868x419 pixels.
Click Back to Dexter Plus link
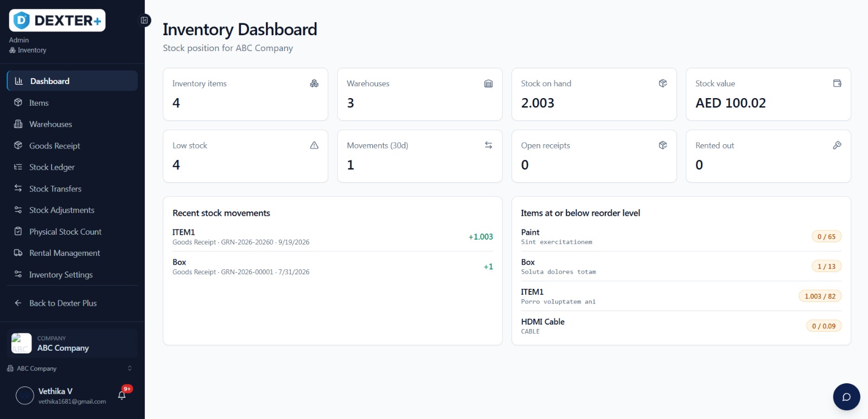coord(72,303)
